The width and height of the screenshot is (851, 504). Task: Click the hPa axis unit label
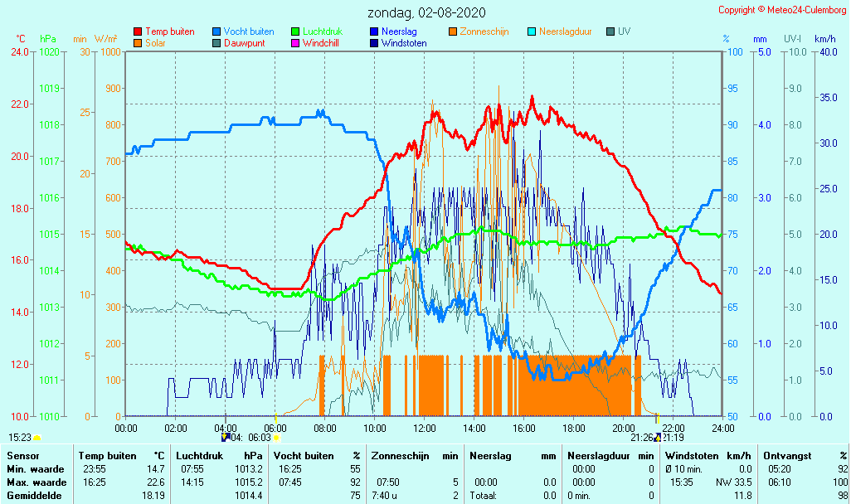click(x=48, y=39)
